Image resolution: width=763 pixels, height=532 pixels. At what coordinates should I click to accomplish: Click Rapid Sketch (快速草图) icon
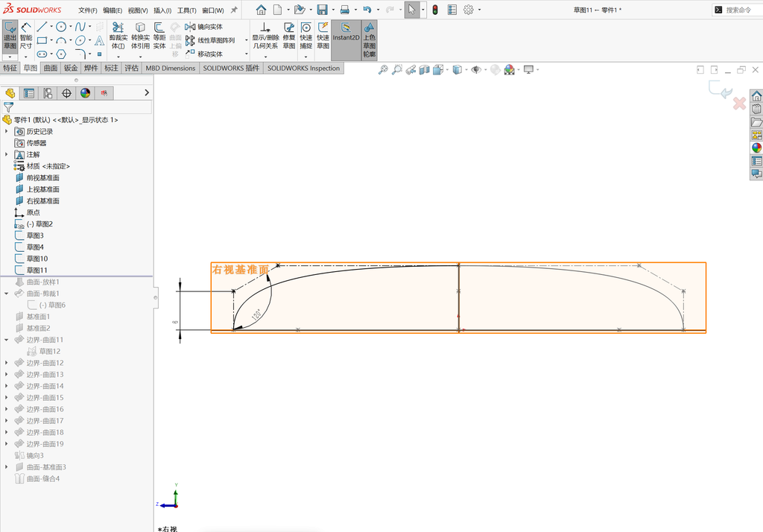click(323, 29)
